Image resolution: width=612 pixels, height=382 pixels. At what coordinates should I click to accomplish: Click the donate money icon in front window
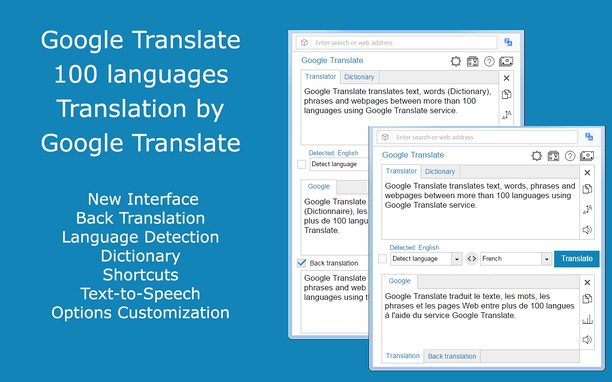point(587,156)
